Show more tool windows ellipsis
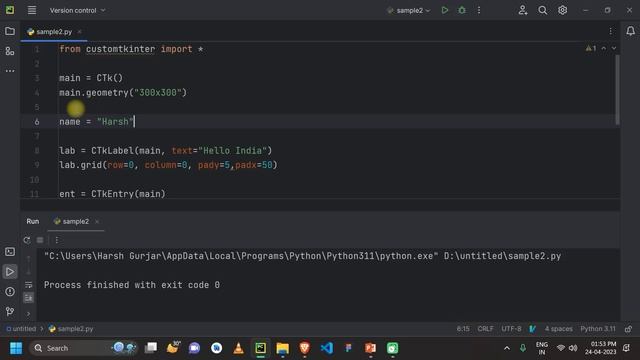This screenshot has height=360, width=640. click(x=10, y=71)
